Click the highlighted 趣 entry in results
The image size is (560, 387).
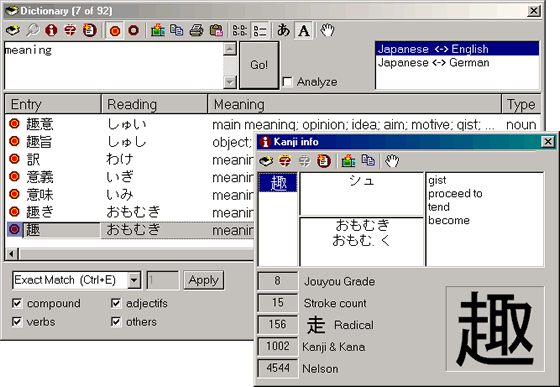33,230
